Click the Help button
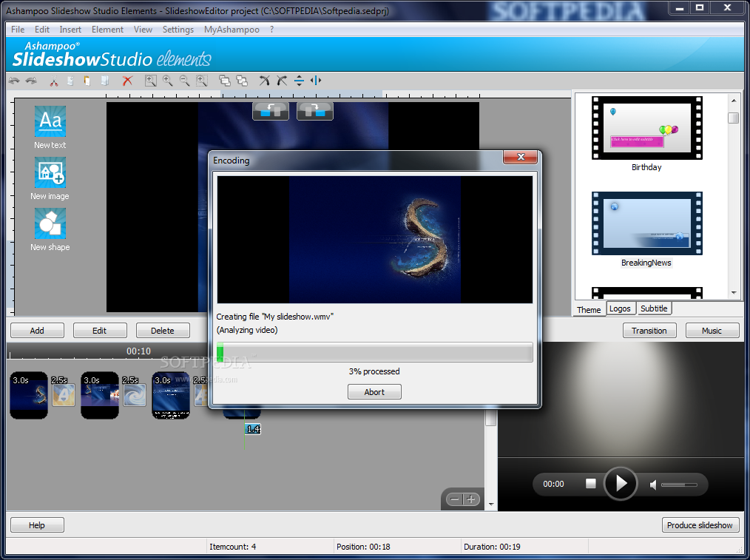The image size is (750, 560). click(x=37, y=525)
